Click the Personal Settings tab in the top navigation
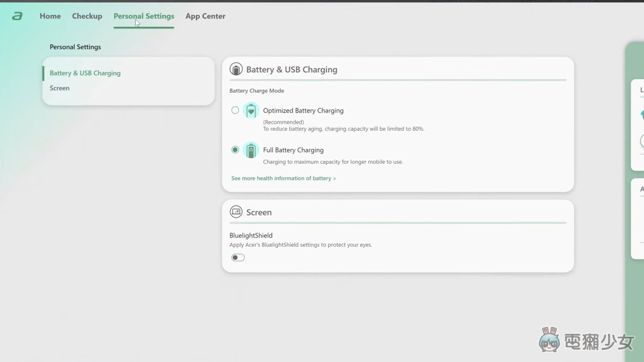 144,16
